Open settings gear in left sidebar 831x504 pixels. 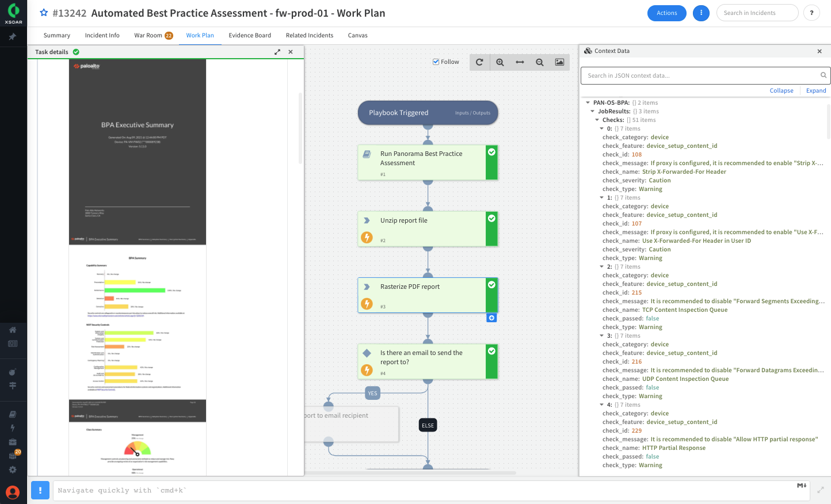[x=13, y=469]
